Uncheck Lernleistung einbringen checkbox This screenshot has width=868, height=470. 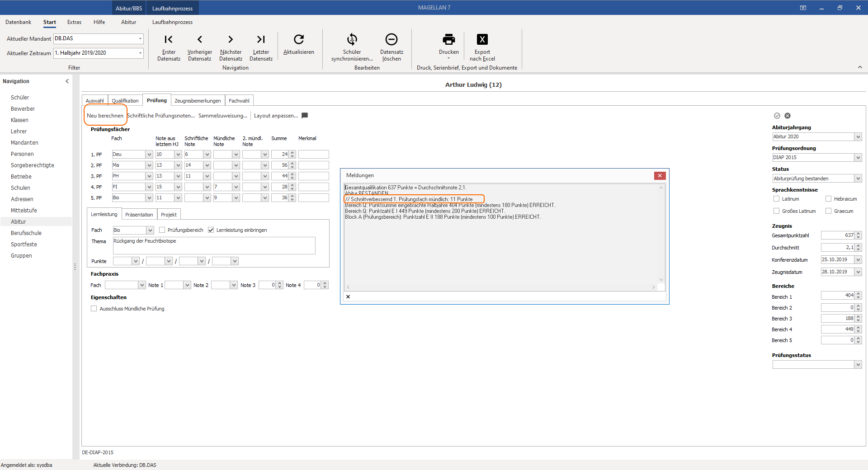coord(211,230)
